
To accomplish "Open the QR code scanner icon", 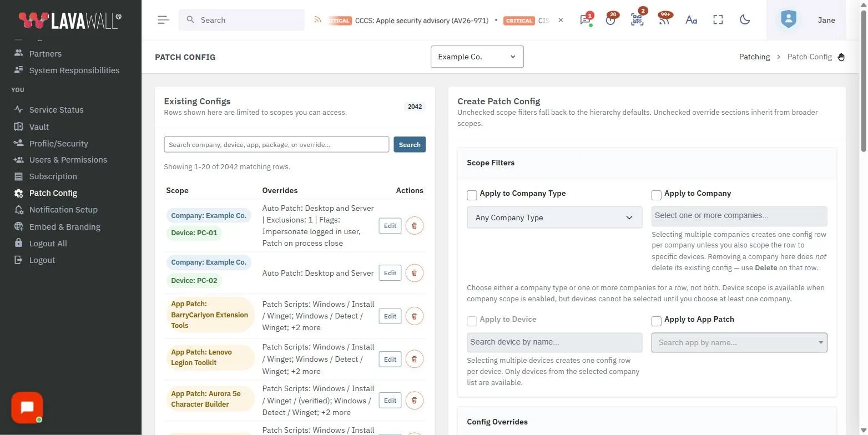I will (637, 20).
